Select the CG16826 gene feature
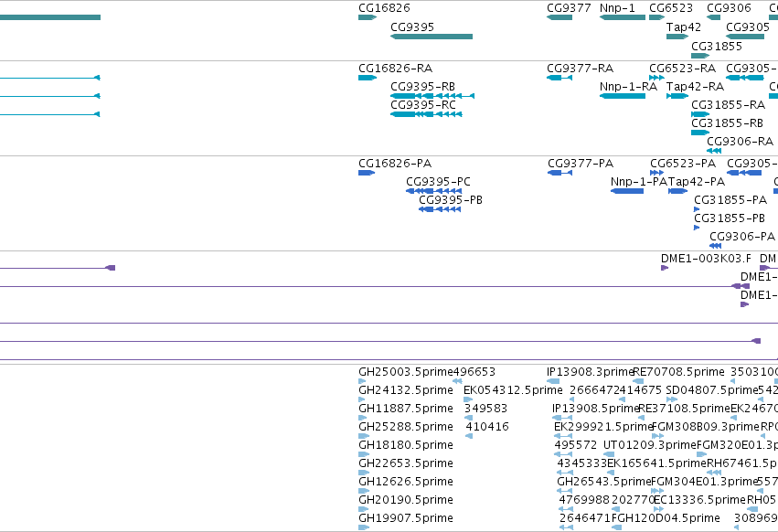Image resolution: width=778 pixels, height=532 pixels. tap(368, 17)
